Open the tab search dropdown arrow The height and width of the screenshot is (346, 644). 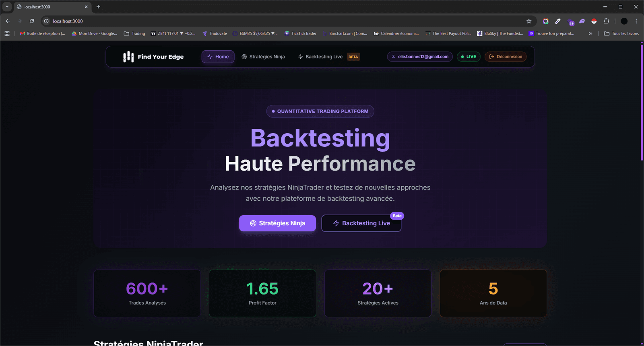pyautogui.click(x=7, y=7)
